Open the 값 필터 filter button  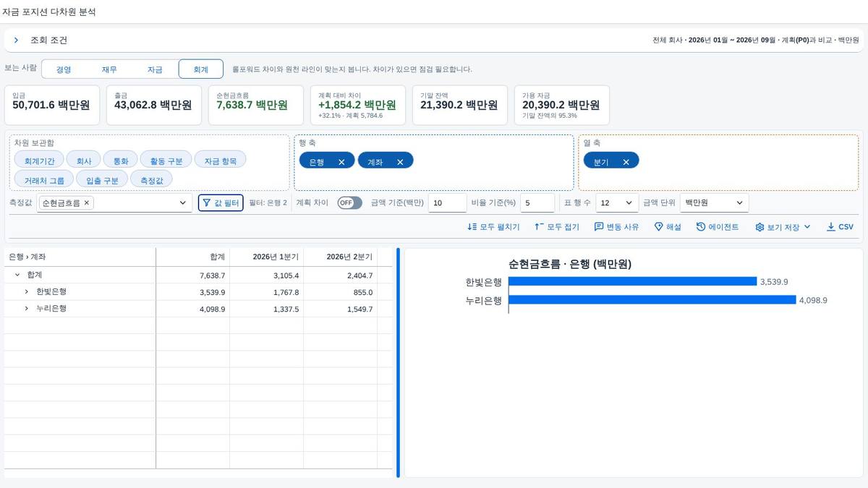tap(221, 203)
